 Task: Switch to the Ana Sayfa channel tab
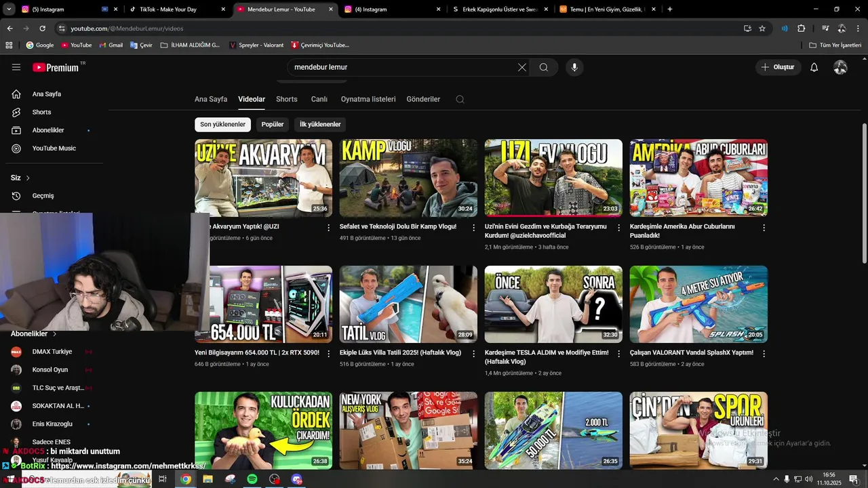[211, 99]
